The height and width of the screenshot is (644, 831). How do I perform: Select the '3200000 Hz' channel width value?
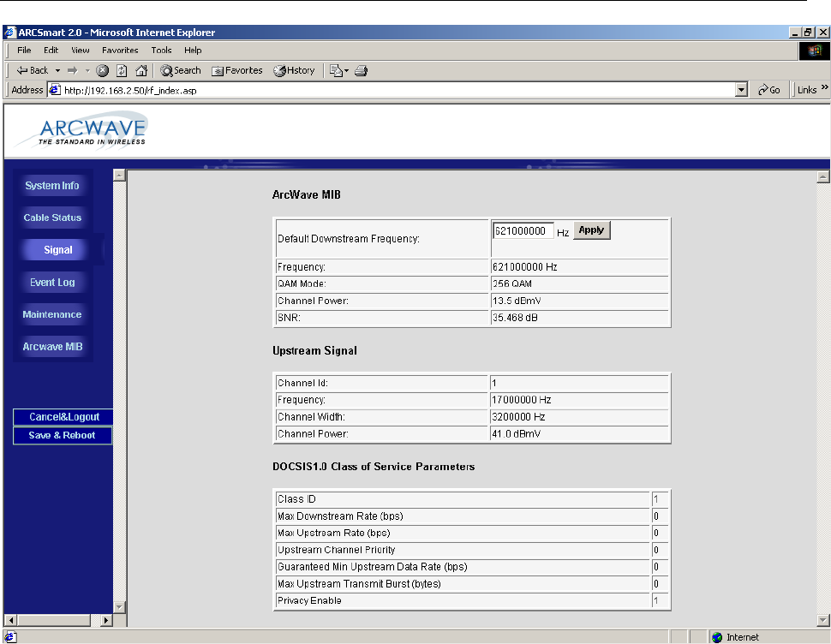point(518,417)
